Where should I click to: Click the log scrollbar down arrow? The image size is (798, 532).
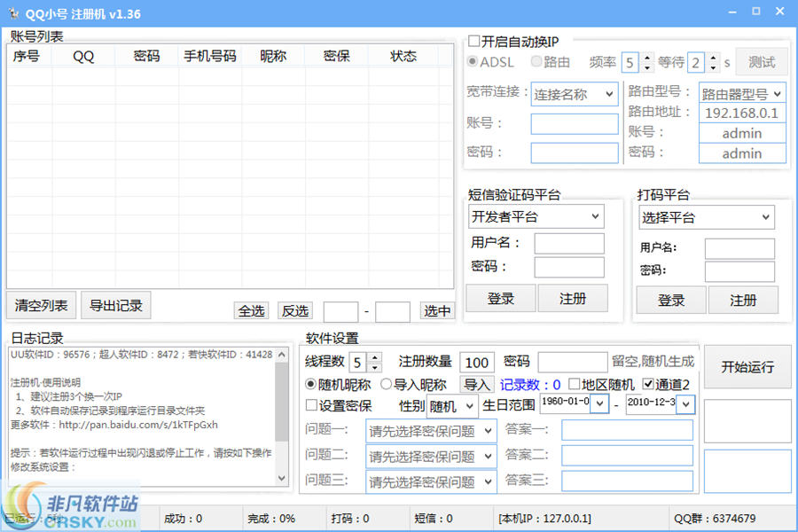282,478
